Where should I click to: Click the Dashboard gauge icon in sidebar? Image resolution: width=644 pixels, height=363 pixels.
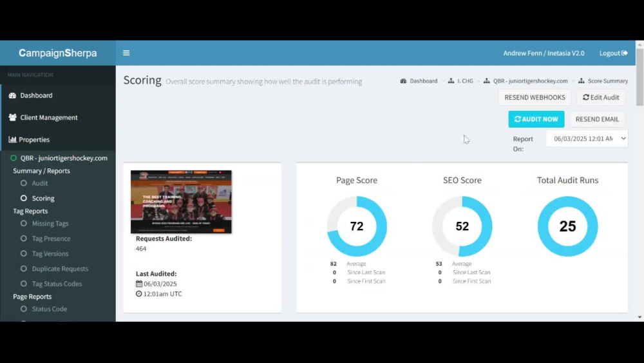[12, 95]
